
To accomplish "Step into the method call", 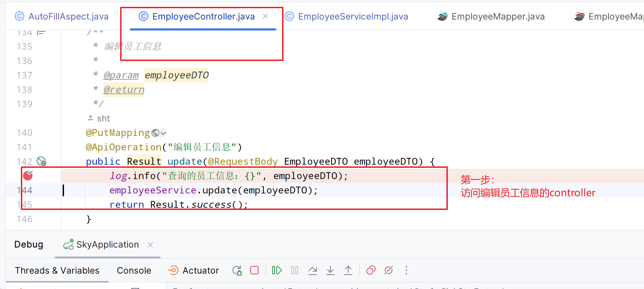I will (x=330, y=271).
